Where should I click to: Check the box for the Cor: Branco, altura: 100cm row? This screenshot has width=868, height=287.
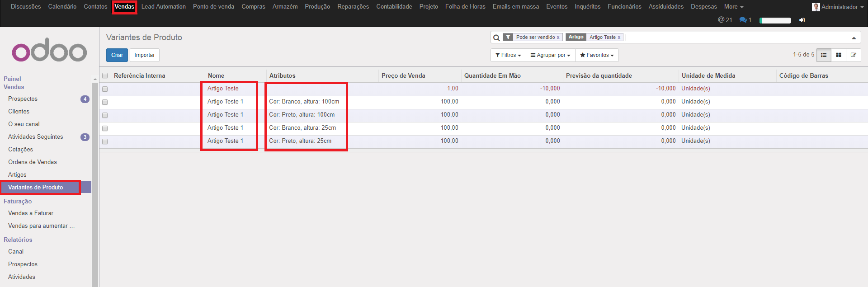tap(105, 102)
